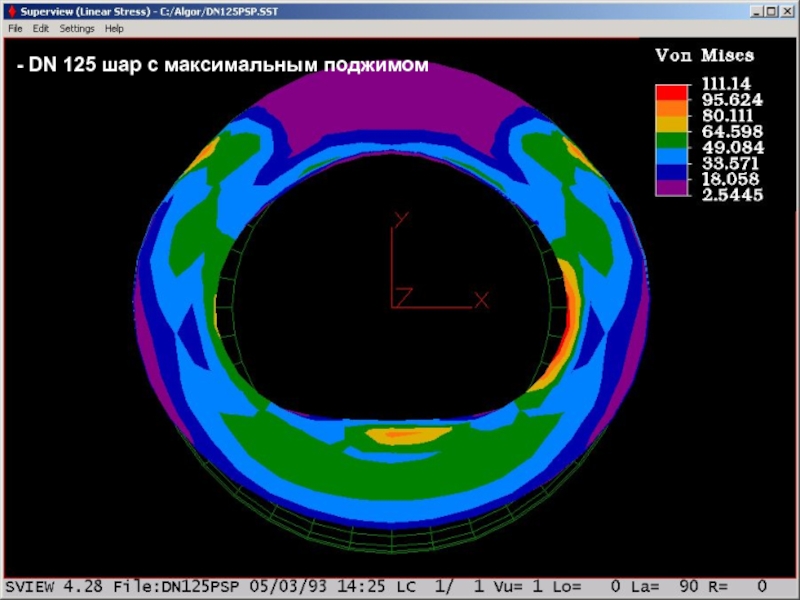The image size is (800, 600).
Task: Click the LC load case status entry
Action: (x=438, y=587)
